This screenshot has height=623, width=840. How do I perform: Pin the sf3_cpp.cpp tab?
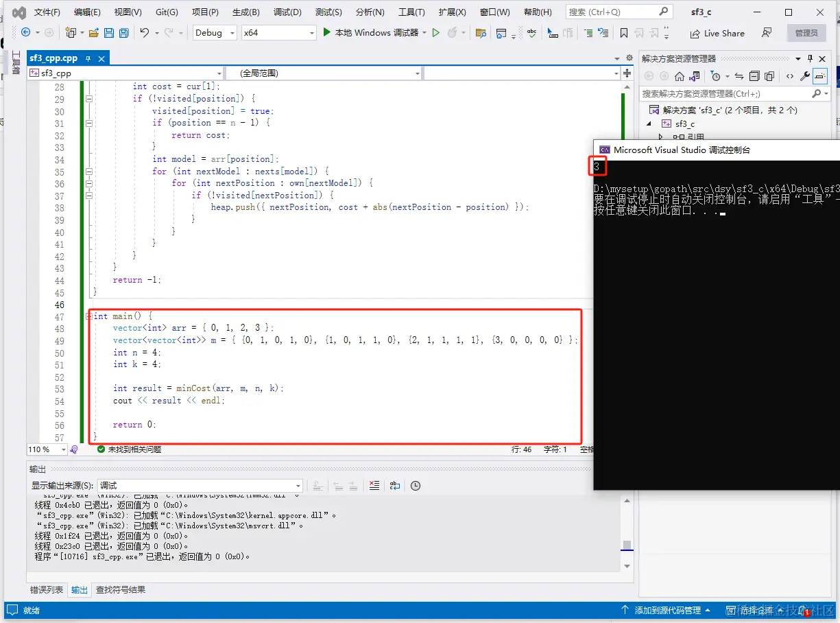pos(87,58)
